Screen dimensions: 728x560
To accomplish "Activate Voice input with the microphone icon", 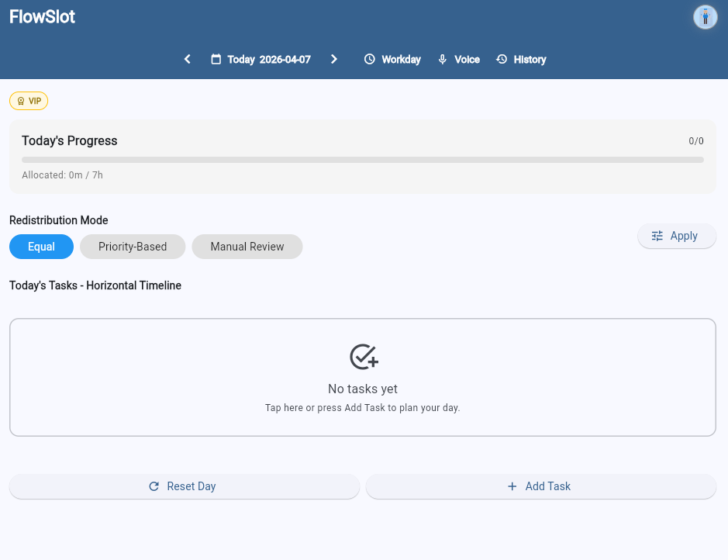I will coord(441,59).
